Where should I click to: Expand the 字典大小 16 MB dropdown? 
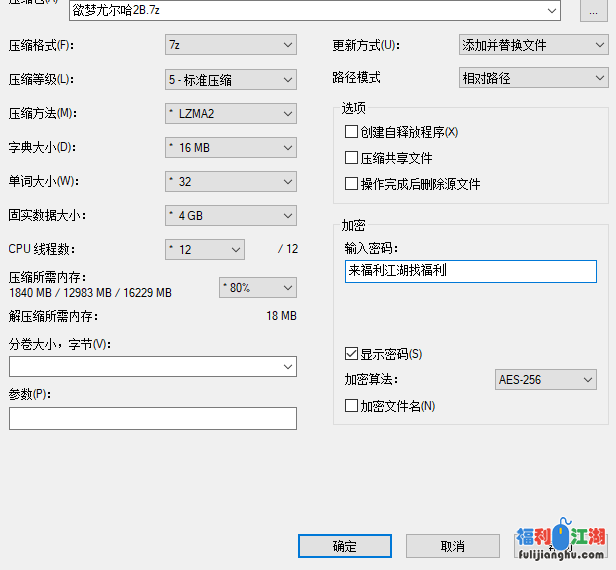[x=231, y=148]
